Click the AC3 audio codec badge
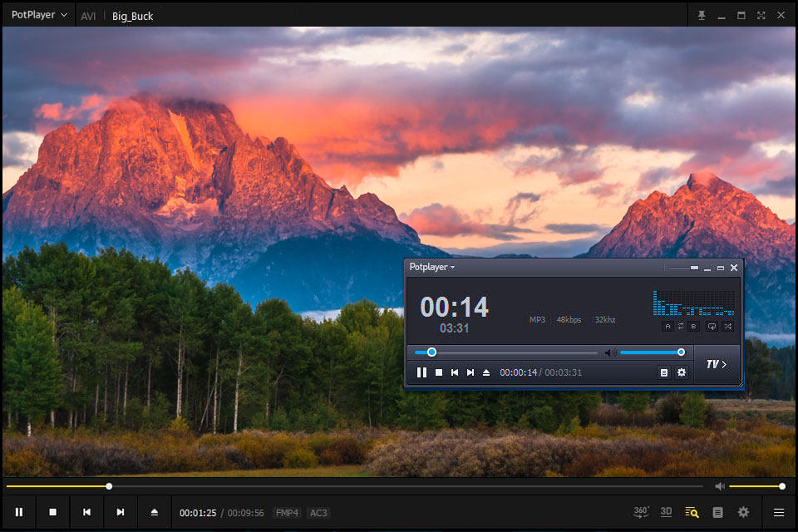The width and height of the screenshot is (798, 532). coord(318,513)
